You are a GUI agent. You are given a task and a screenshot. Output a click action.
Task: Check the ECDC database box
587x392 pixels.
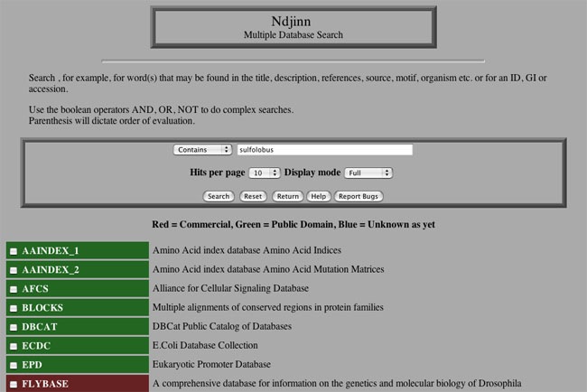coord(14,346)
